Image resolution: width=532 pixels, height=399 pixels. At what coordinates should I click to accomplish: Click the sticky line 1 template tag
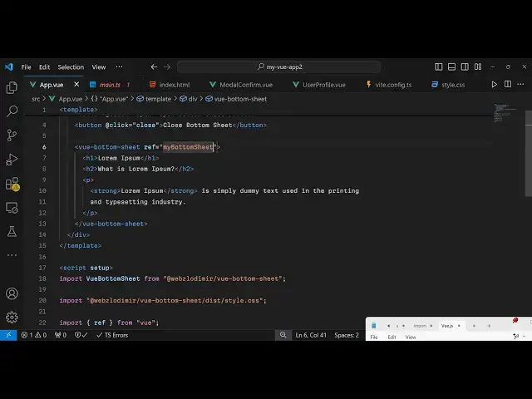pyautogui.click(x=78, y=110)
